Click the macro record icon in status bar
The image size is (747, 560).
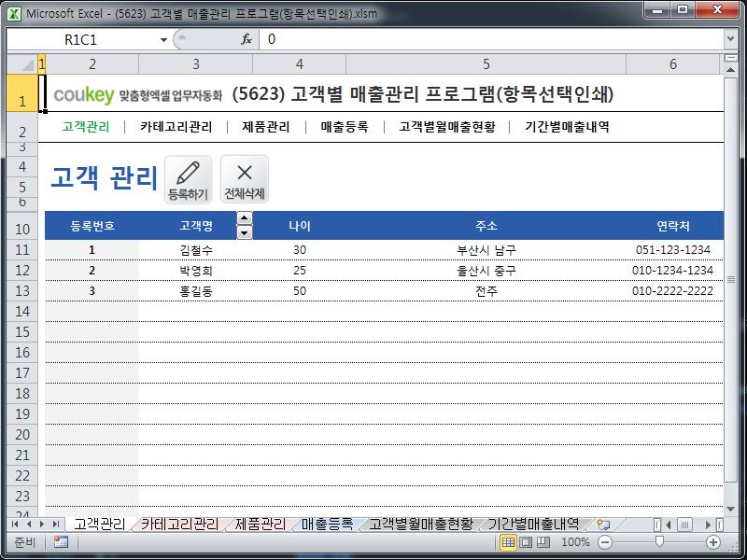(x=61, y=542)
